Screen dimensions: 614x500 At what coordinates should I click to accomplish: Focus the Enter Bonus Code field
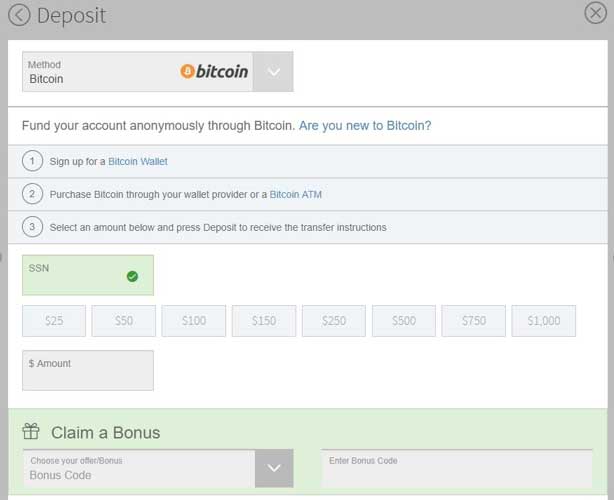tap(456, 468)
